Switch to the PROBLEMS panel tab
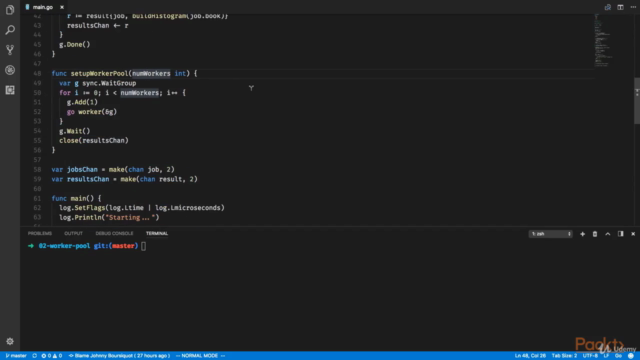 [x=40, y=233]
